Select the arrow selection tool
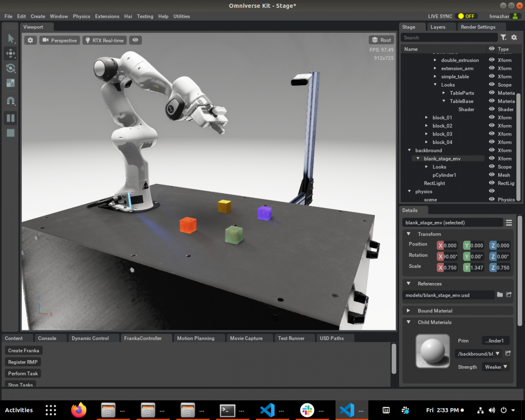Viewport: 525px width, 420px height. [x=10, y=39]
